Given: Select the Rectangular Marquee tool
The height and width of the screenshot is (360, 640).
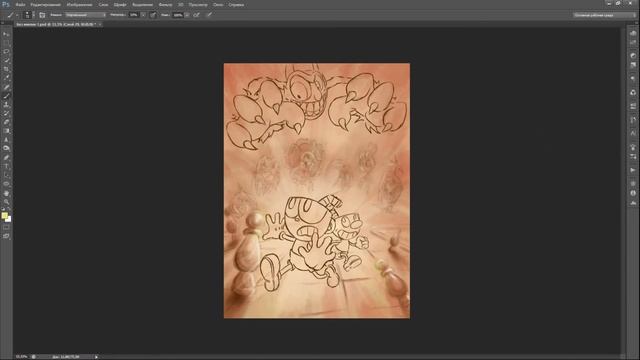Looking at the screenshot, I should click(x=6, y=43).
